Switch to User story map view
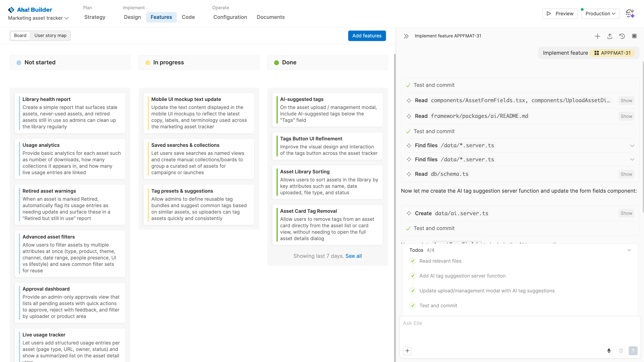 pos(50,35)
